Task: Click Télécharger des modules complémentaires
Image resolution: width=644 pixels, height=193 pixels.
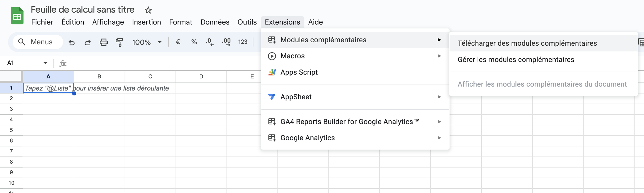Action: point(527,43)
